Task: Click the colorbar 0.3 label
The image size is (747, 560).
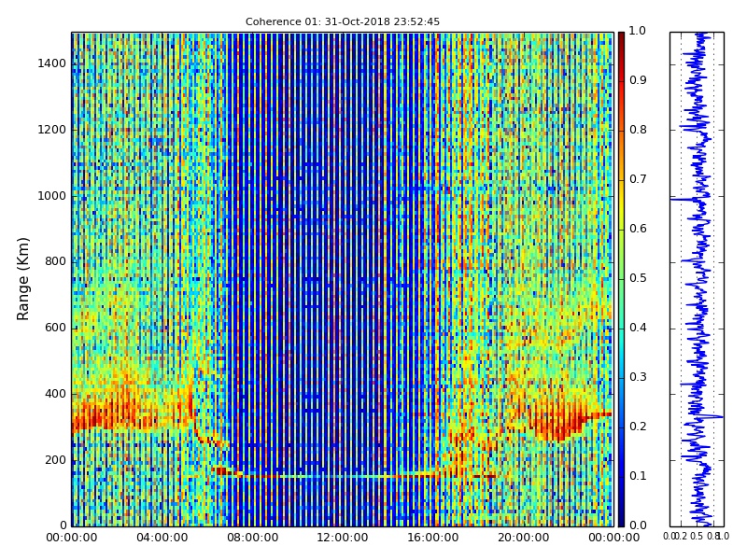Action: [638, 377]
